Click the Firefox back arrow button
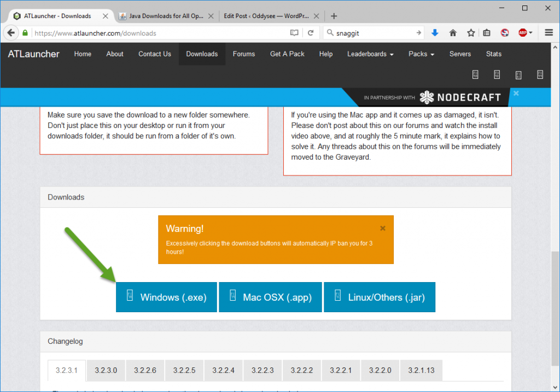 click(11, 33)
